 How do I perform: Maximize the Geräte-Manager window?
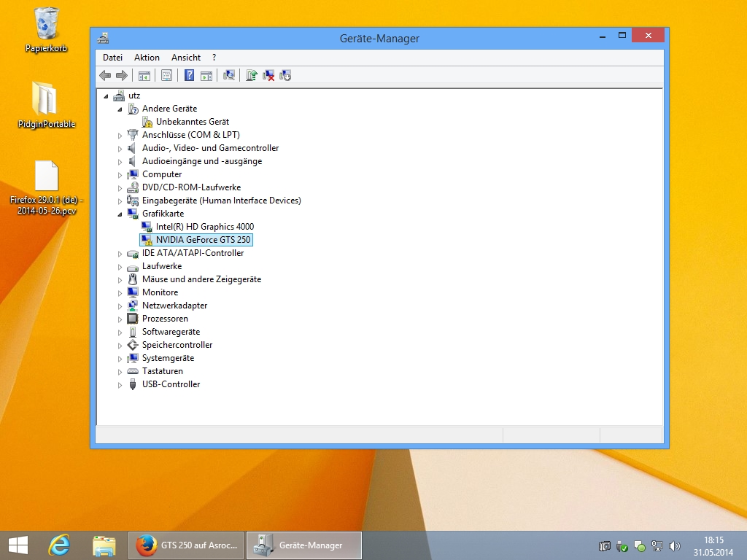(622, 35)
